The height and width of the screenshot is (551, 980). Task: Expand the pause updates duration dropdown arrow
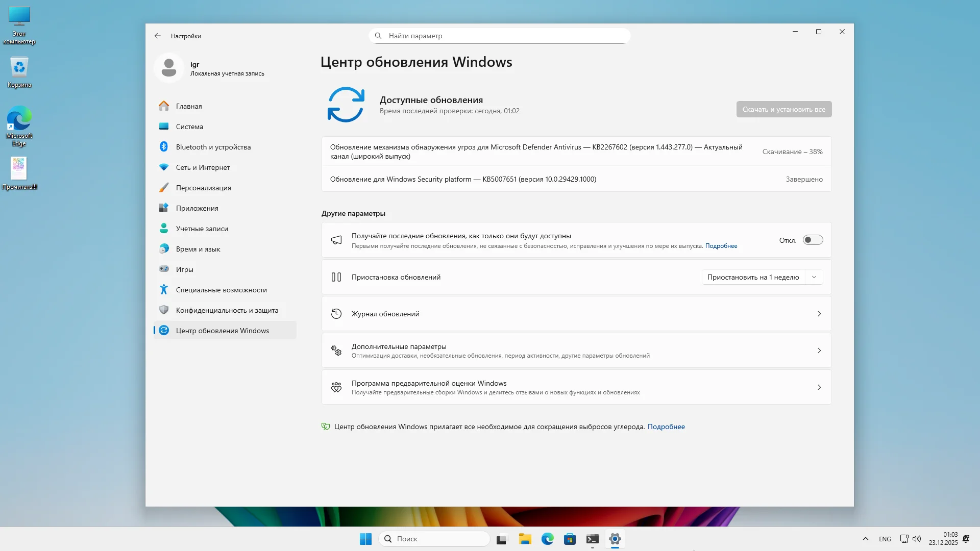tap(814, 277)
